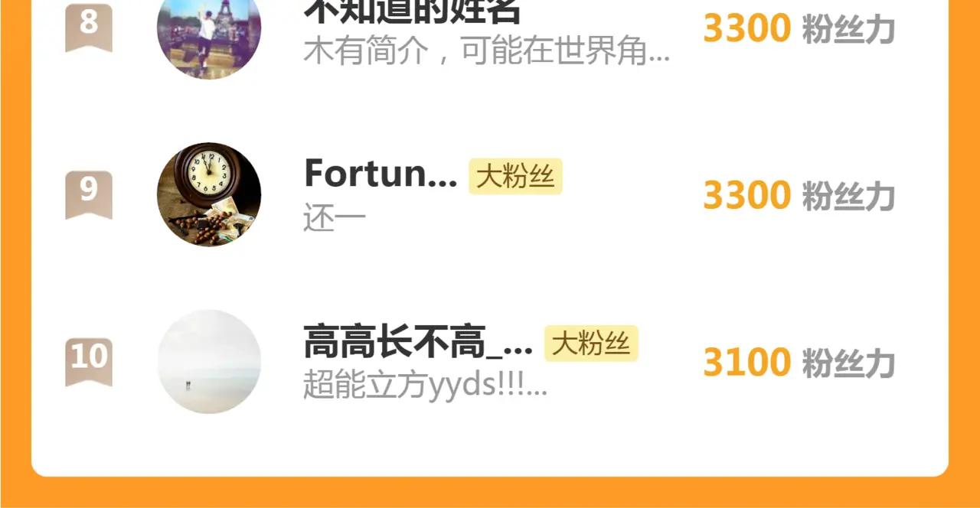980x508 pixels.
Task: Click the bio 木有简介，可能在世界角...
Action: [x=487, y=52]
